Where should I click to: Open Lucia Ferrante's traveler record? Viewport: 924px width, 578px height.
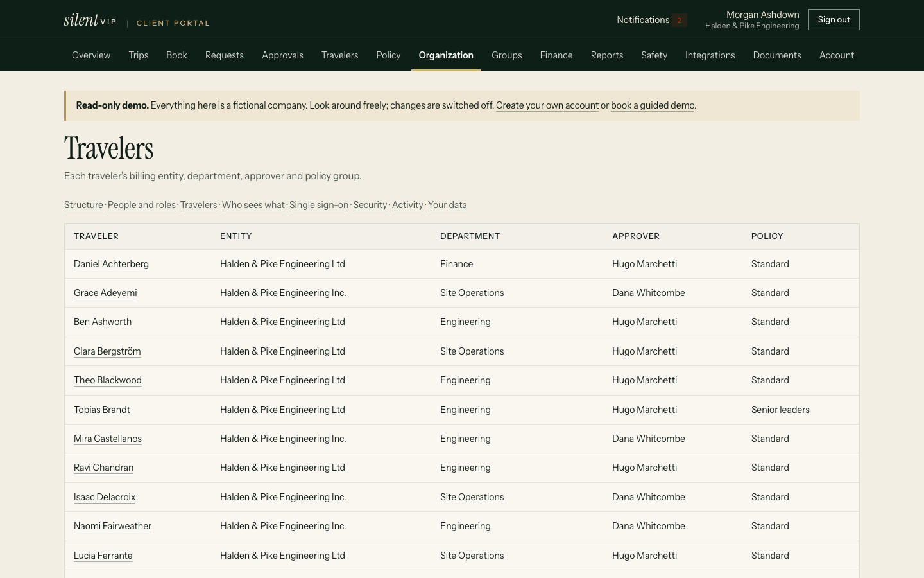103,556
